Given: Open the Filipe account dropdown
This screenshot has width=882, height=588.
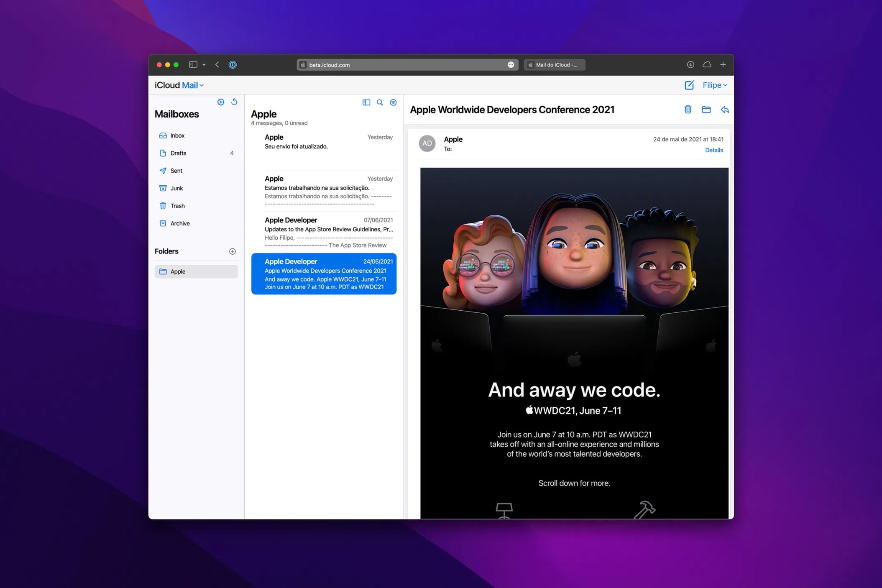Looking at the screenshot, I should point(715,85).
